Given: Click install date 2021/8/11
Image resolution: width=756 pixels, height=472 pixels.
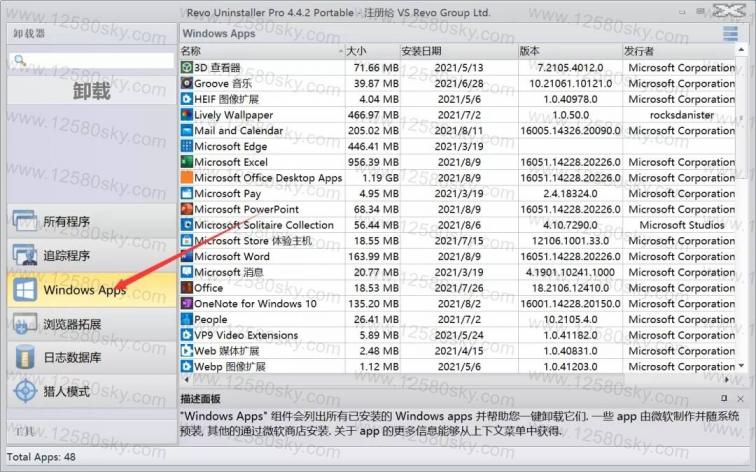Looking at the screenshot, I should click(459, 131).
